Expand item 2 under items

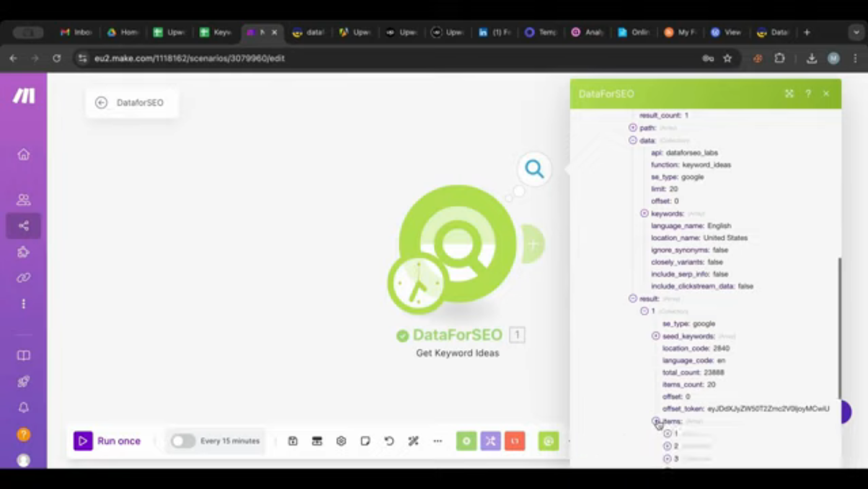pos(667,446)
